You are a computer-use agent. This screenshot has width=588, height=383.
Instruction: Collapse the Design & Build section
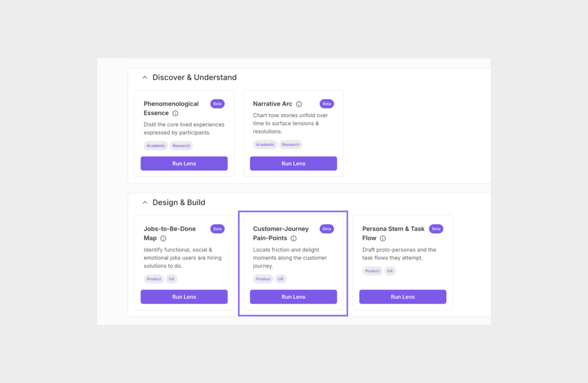[145, 202]
